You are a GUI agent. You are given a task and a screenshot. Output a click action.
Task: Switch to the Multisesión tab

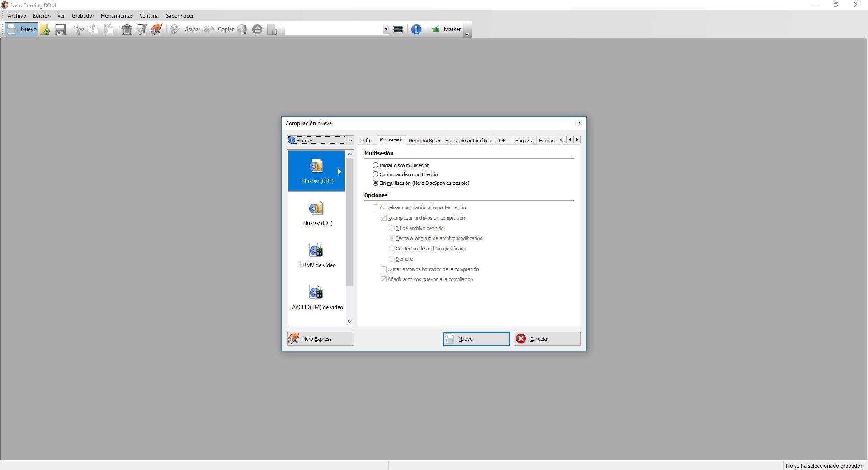(x=391, y=140)
